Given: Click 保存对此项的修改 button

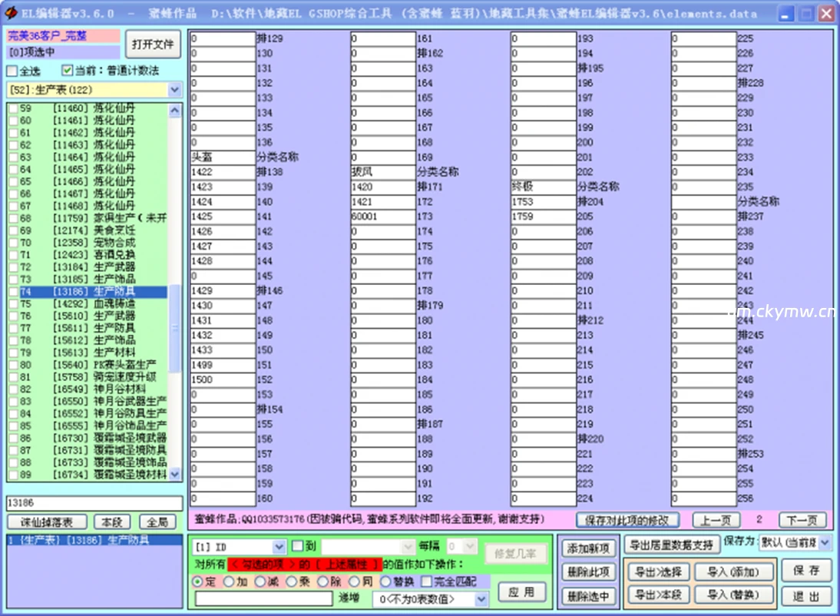Looking at the screenshot, I should [x=627, y=520].
